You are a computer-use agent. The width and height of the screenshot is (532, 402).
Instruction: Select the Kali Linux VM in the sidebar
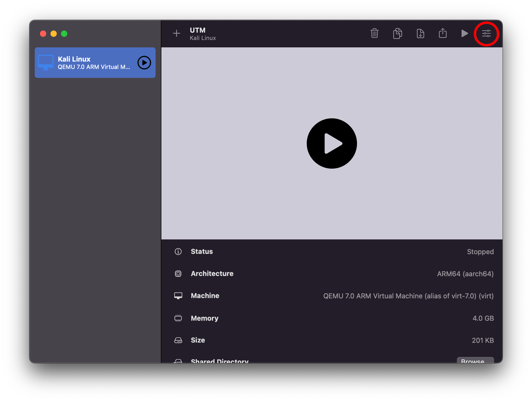coord(87,63)
